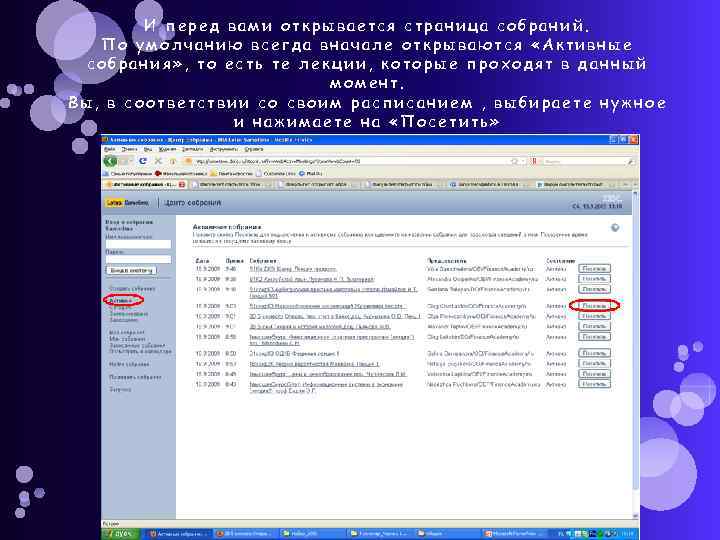Image resolution: width=720 pixels, height=540 pixels.
Task: Open the Правка menu
Action: point(129,149)
